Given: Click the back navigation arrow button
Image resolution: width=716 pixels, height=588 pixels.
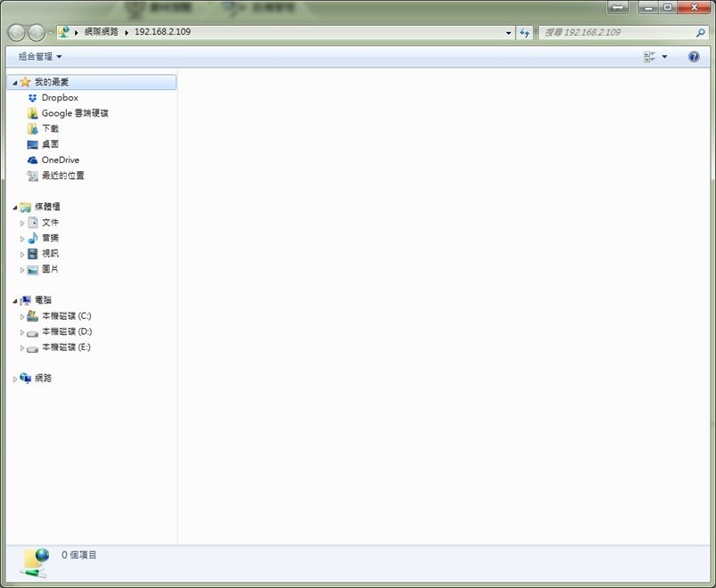Looking at the screenshot, I should click(x=16, y=32).
